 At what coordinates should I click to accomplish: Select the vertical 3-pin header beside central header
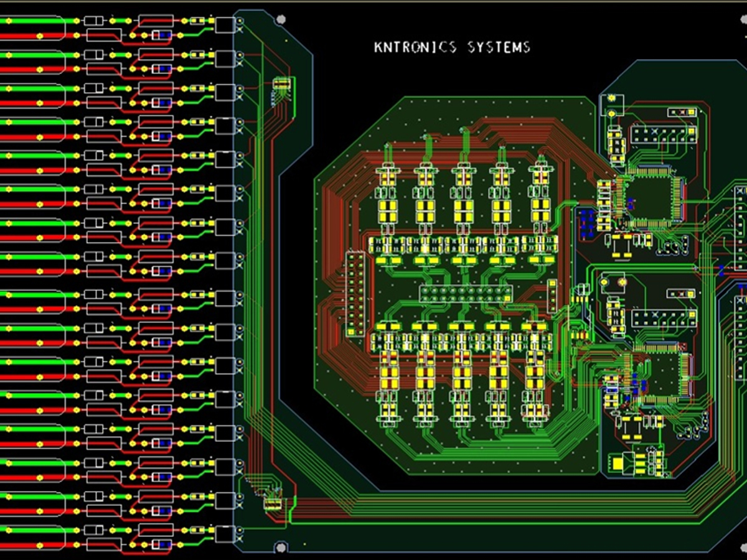(x=552, y=296)
